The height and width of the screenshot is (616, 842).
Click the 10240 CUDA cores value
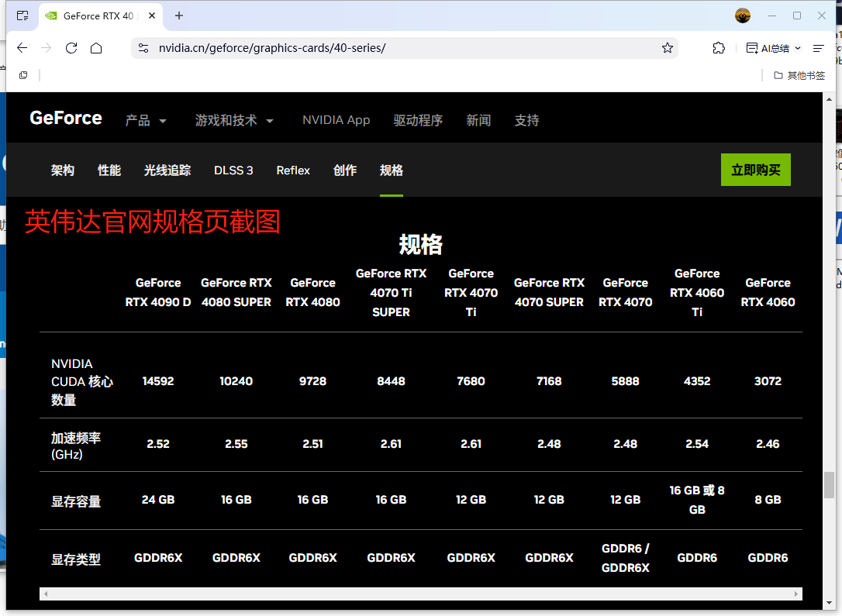pos(236,381)
